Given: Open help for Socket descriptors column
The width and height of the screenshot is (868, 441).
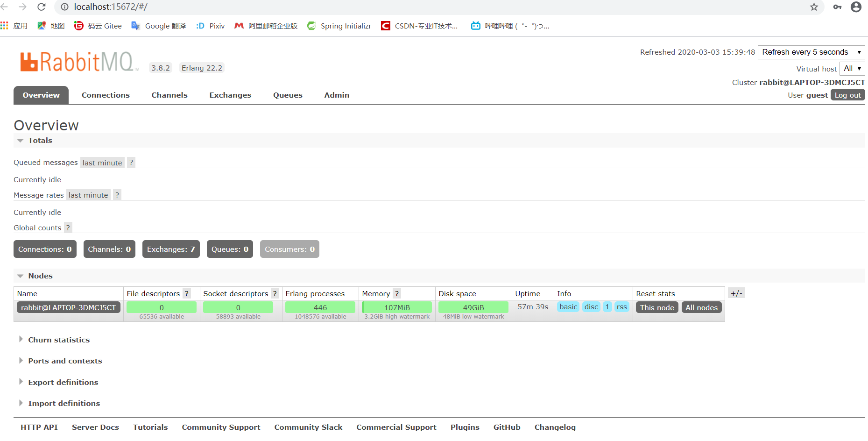Looking at the screenshot, I should coord(275,293).
